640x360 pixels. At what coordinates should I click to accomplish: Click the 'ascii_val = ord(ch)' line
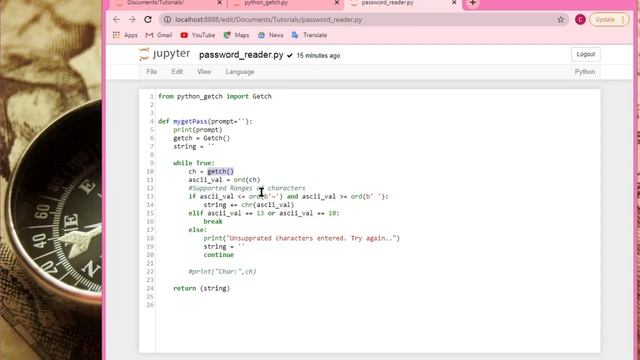(224, 180)
